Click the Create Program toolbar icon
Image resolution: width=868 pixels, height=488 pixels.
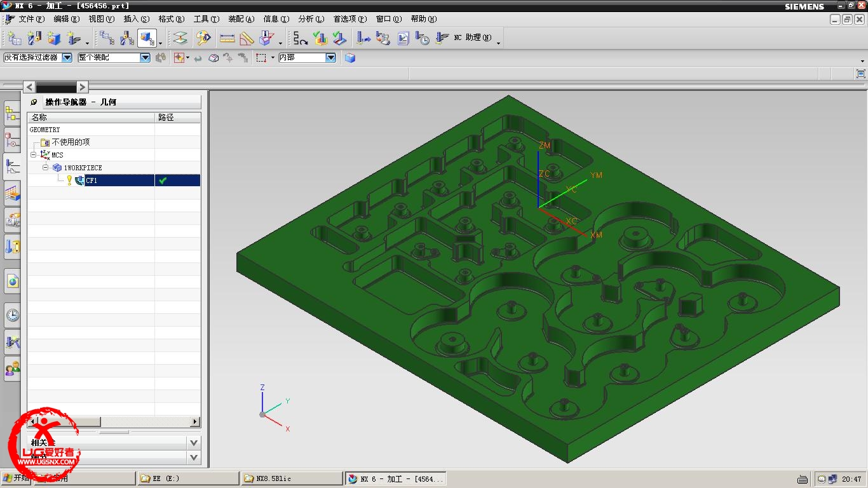pos(15,39)
